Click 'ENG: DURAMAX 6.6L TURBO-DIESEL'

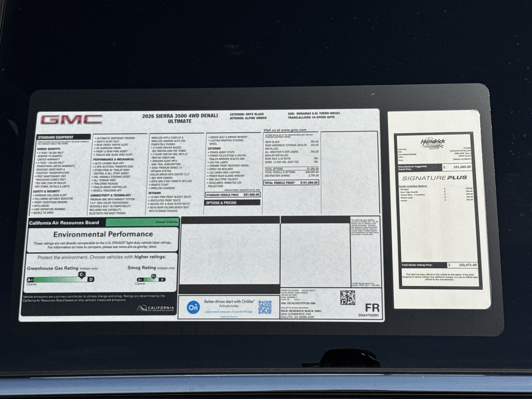(314, 113)
